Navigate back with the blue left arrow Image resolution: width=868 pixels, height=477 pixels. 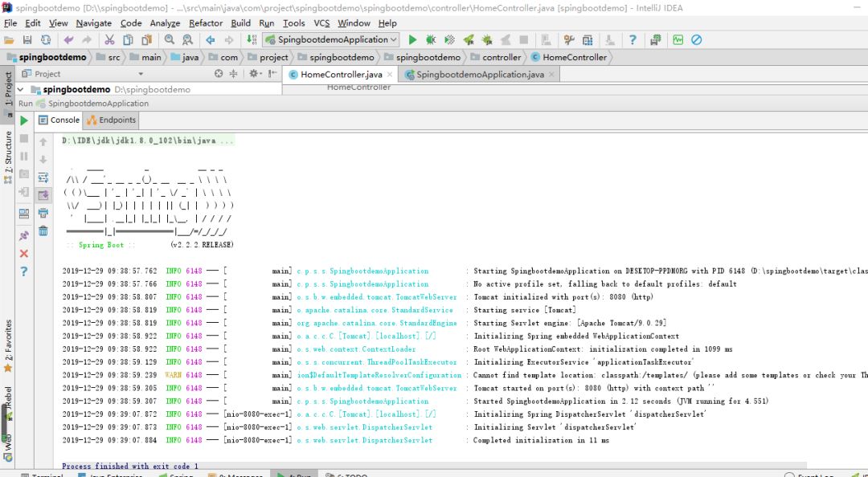211,40
